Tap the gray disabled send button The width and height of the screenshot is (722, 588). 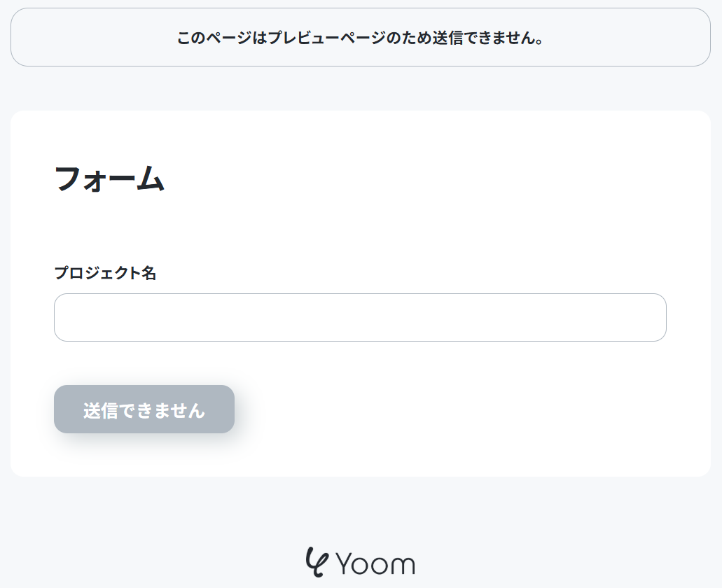point(144,409)
